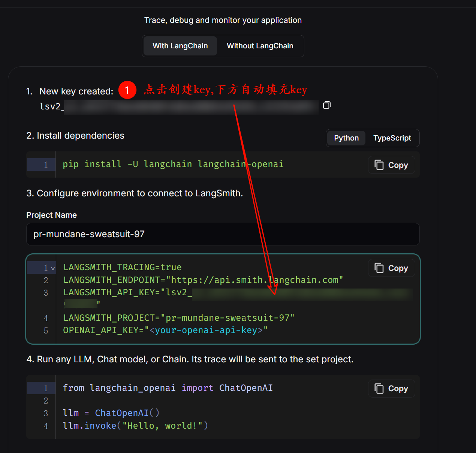Click the LANGSMITH_PROJECT line

tap(179, 318)
